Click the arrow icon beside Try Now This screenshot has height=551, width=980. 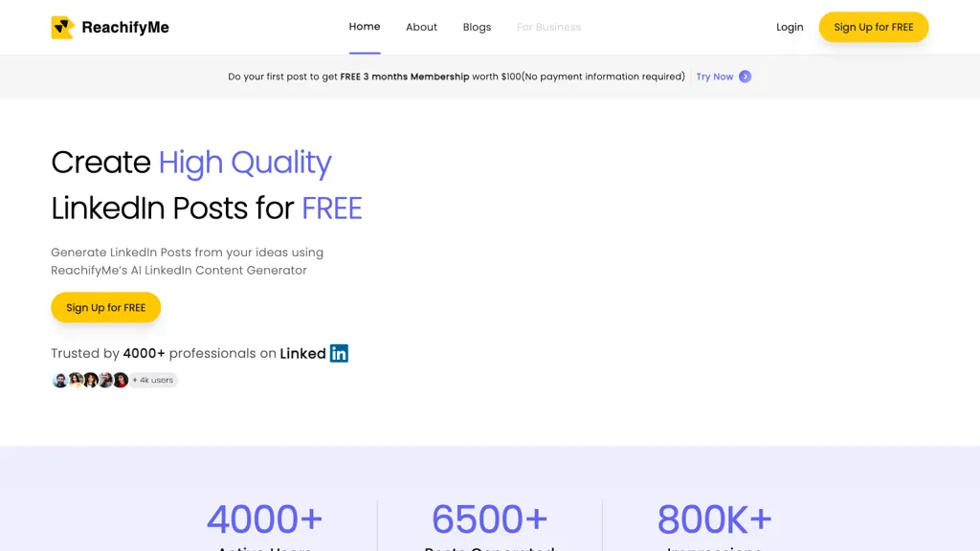pyautogui.click(x=745, y=77)
